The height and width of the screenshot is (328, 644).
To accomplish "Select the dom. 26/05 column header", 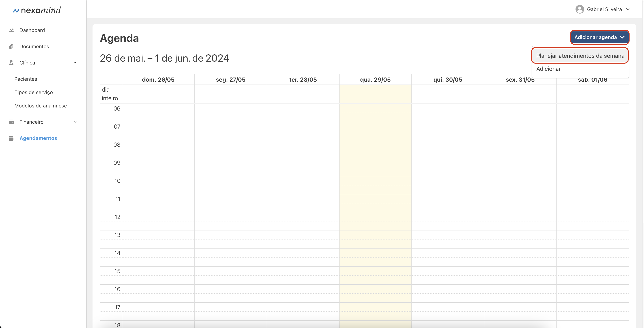I will click(158, 80).
